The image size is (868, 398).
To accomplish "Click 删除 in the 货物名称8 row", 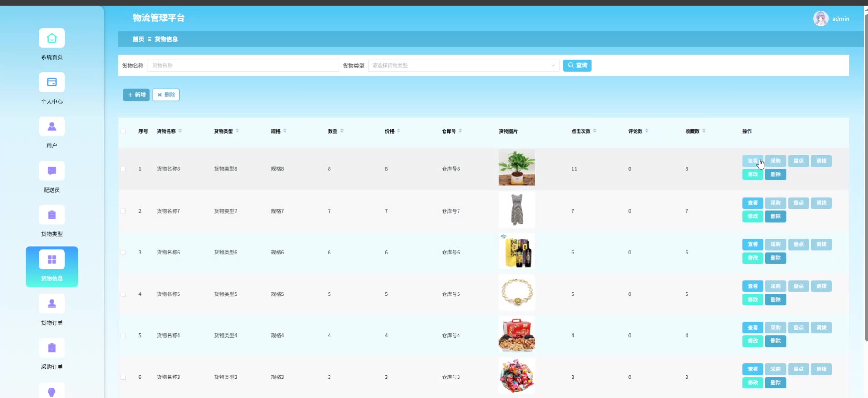I will [x=775, y=174].
